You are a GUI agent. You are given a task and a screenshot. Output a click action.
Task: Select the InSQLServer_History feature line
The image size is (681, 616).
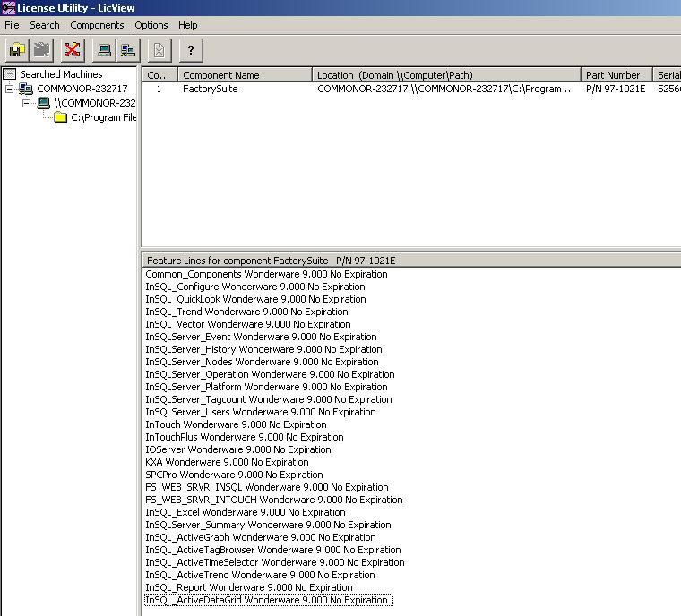pos(263,350)
